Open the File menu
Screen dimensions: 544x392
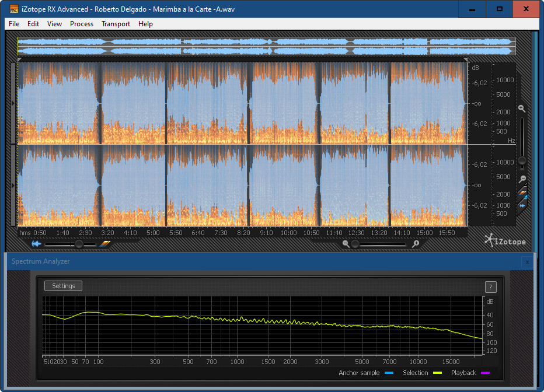(x=14, y=24)
